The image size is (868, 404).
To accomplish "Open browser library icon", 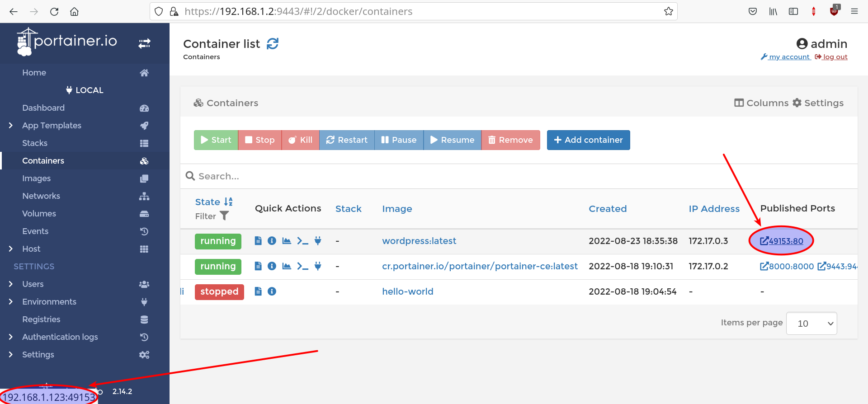I will (773, 11).
